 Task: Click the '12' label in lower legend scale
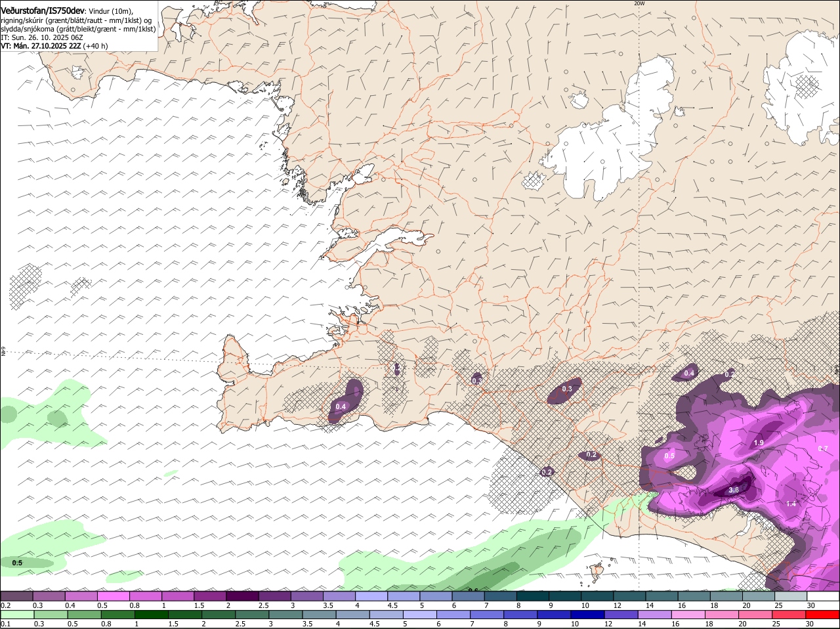click(608, 624)
